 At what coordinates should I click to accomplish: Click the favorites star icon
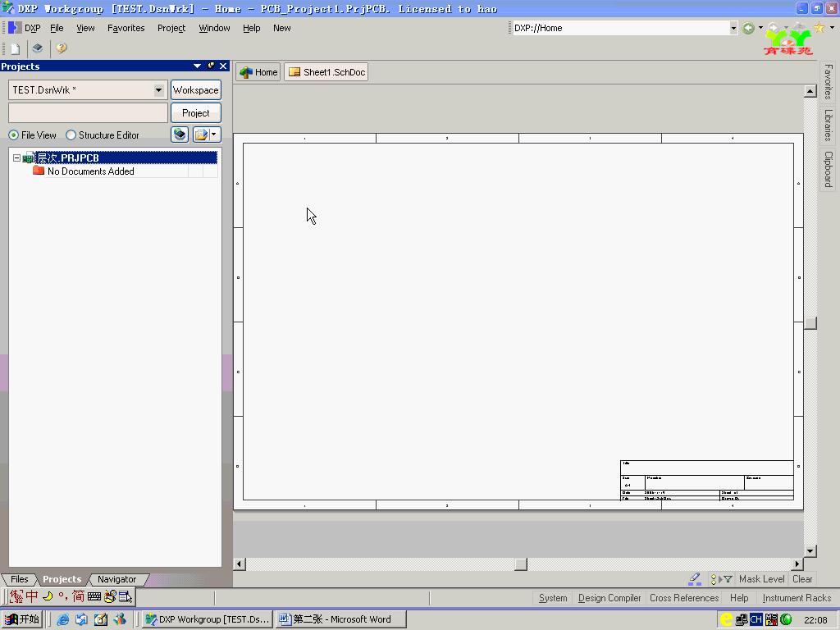click(819, 27)
